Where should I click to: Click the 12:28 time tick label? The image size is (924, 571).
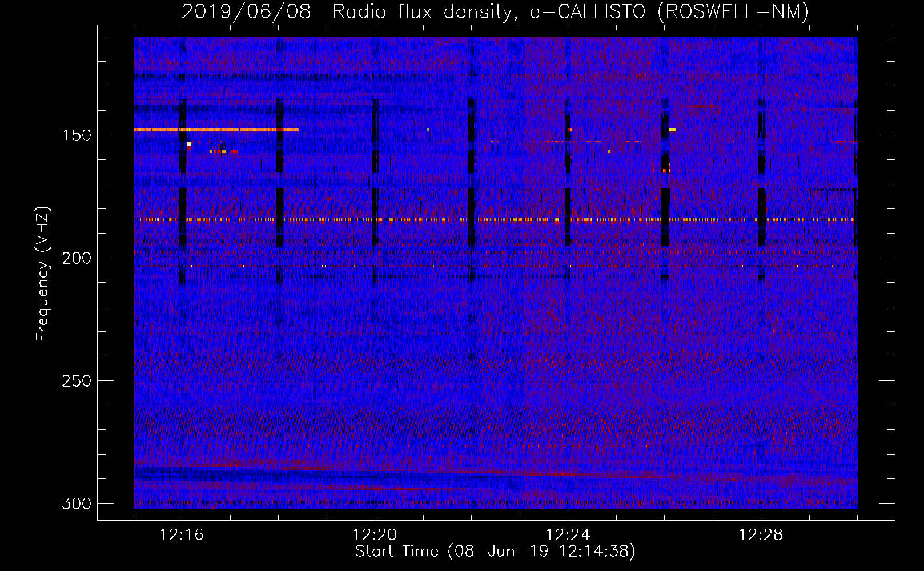(761, 535)
